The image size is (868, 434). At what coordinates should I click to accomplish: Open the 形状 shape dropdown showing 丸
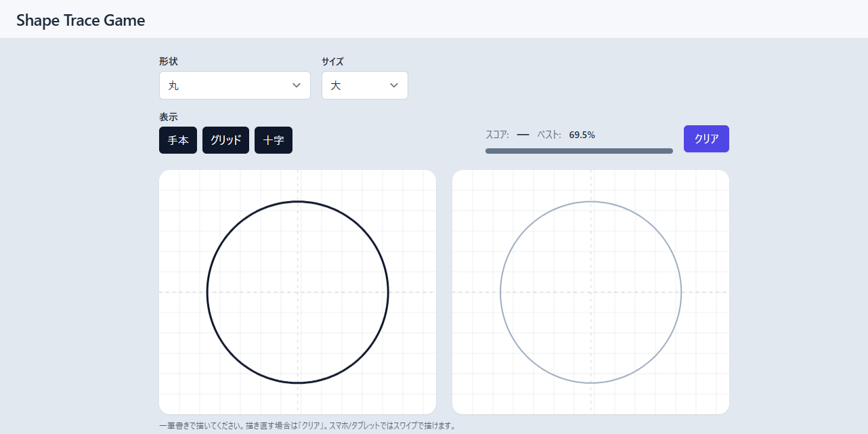coord(235,85)
